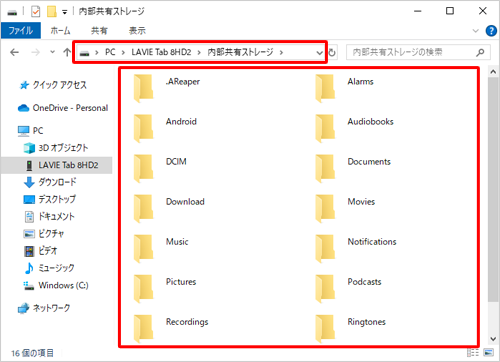Expand chevron after LAVIE Tab 8HD2 breadcrumb
Image resolution: width=500 pixels, height=362 pixels.
coord(199,53)
